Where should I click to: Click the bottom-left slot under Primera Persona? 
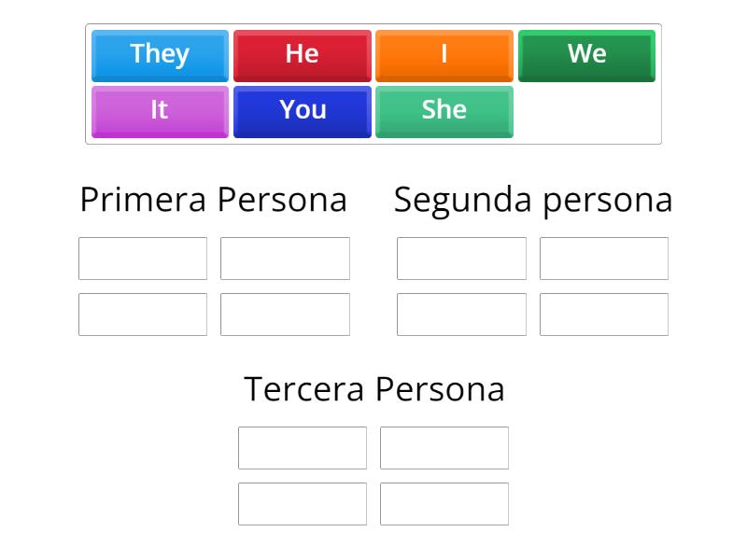coord(142,314)
